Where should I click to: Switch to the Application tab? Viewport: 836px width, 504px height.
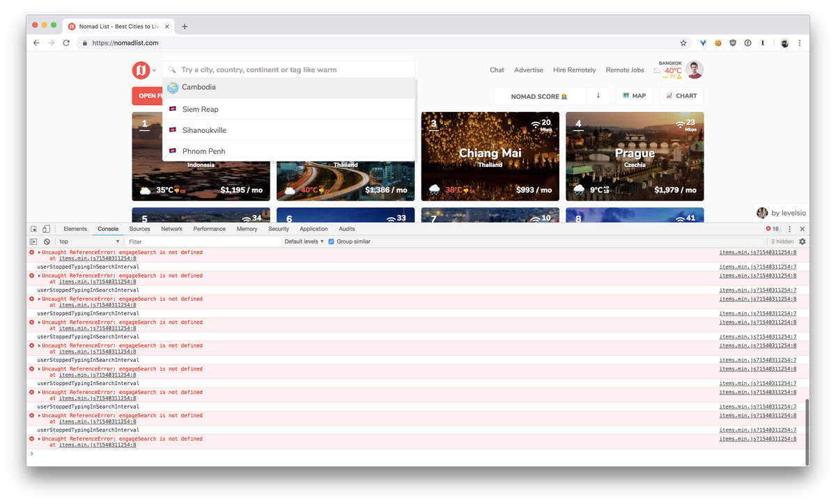(x=313, y=229)
